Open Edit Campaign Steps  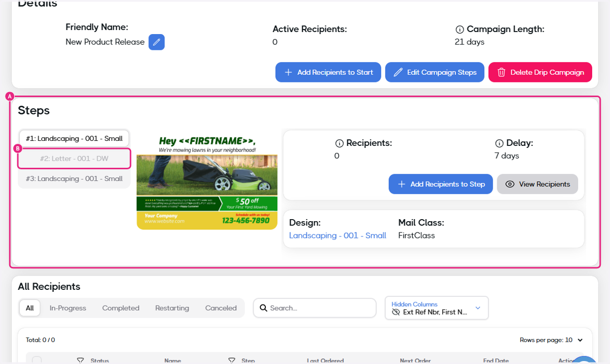435,72
